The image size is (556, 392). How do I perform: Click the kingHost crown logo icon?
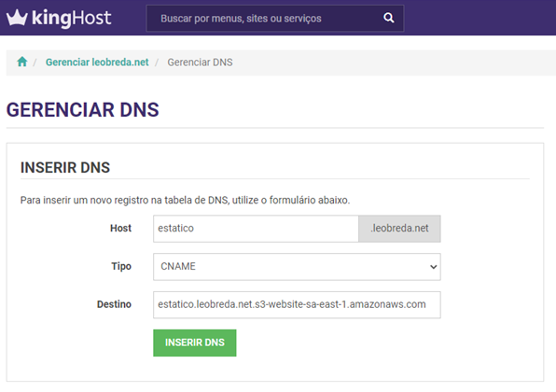[x=17, y=17]
